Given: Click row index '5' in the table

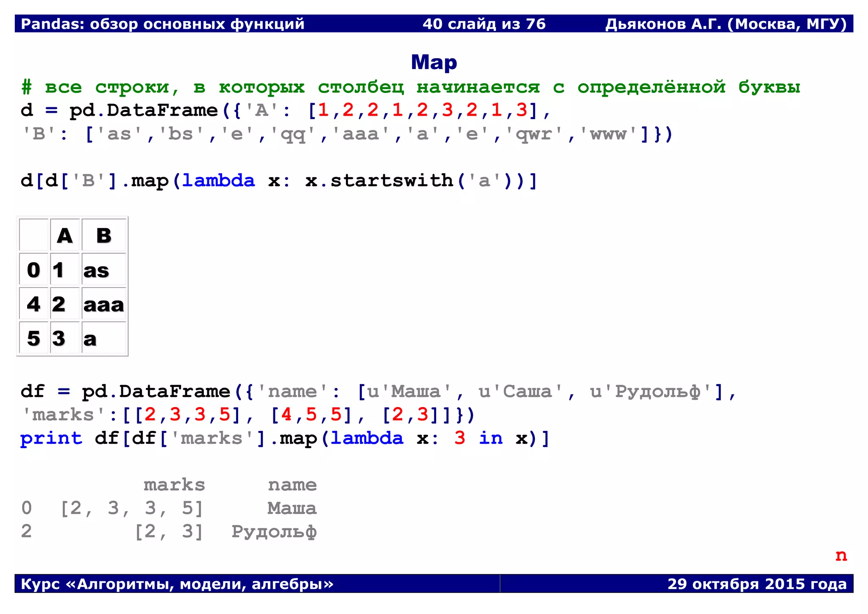Looking at the screenshot, I should pyautogui.click(x=33, y=338).
